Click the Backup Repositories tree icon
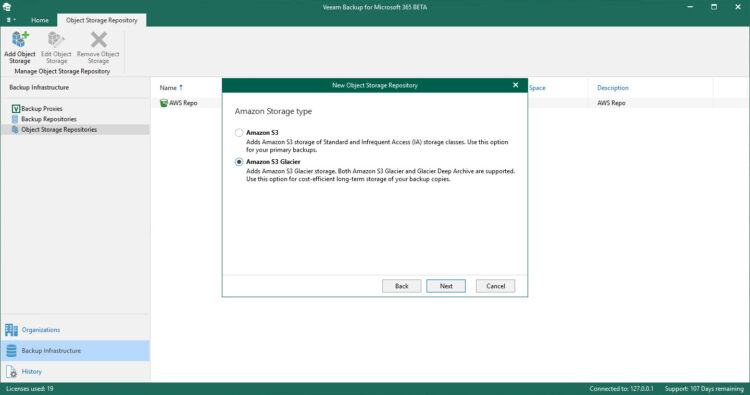The height and width of the screenshot is (395, 750). coord(15,119)
